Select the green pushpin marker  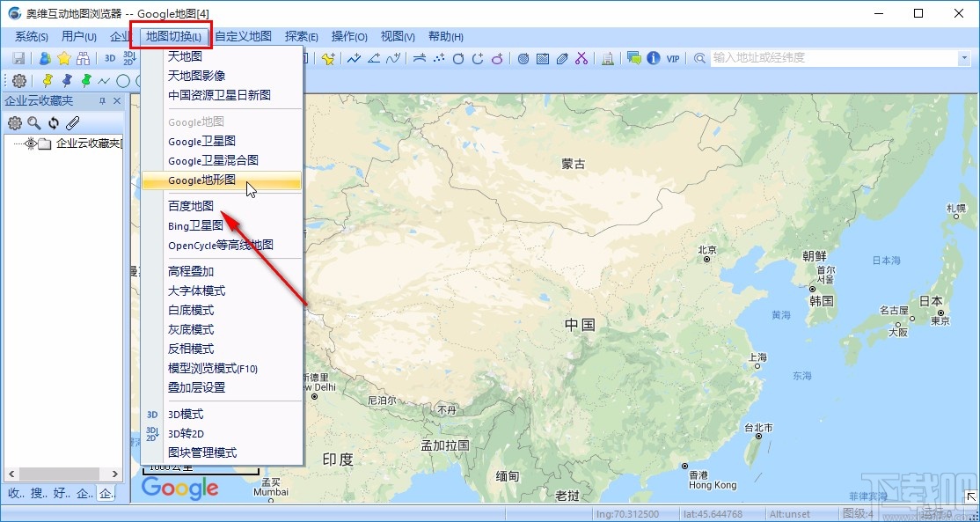point(86,81)
